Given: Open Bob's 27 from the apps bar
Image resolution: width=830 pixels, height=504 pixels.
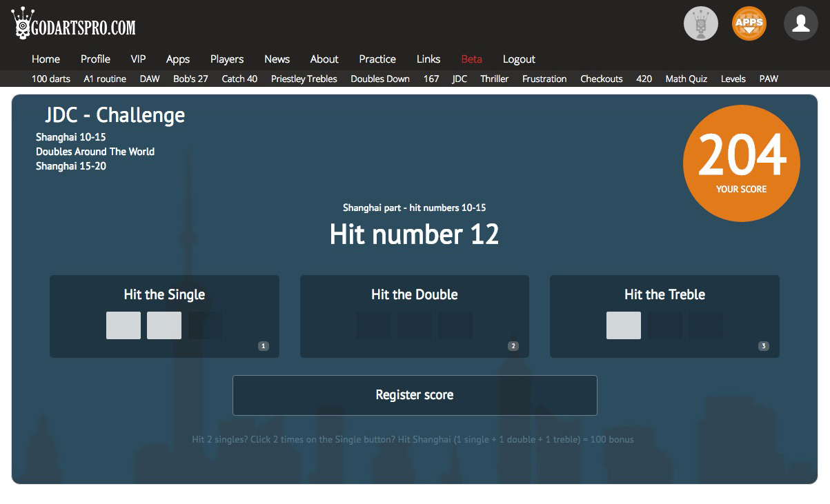Looking at the screenshot, I should coord(190,79).
